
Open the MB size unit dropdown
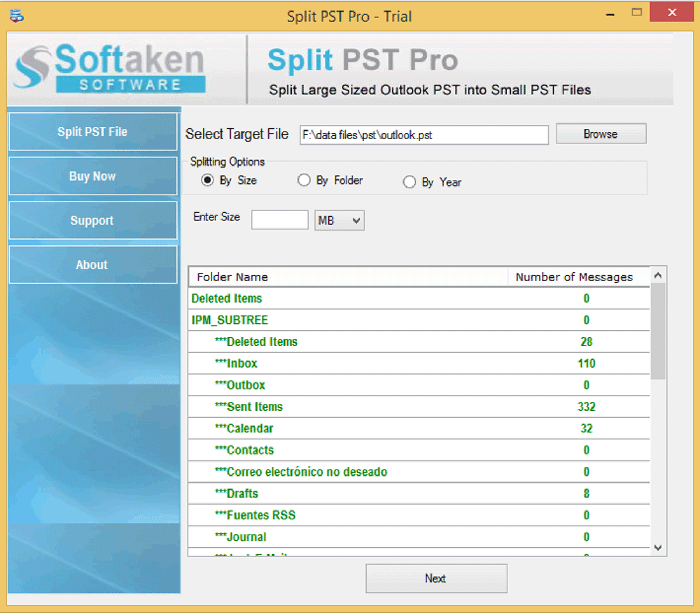pyautogui.click(x=339, y=220)
